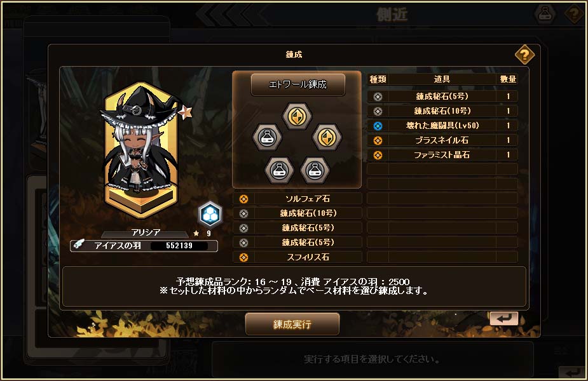Click the 錬成実行 button

coord(292,324)
